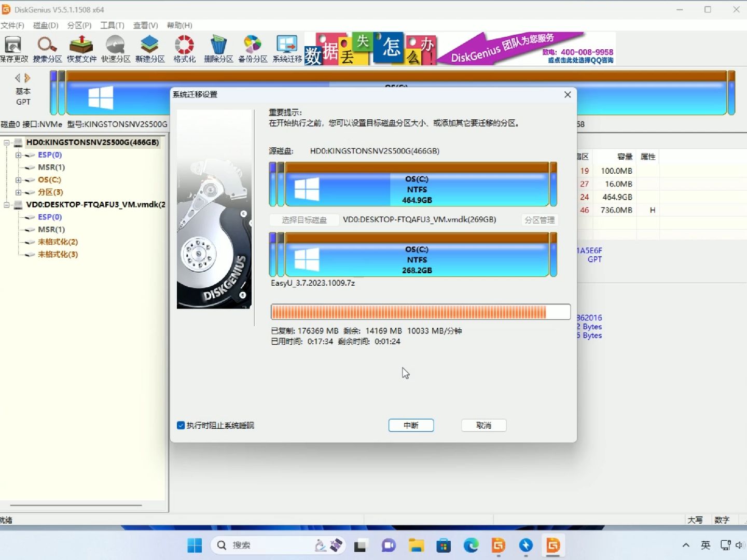Viewport: 747px width, 560px height.
Task: Select 分区(3) in disk tree
Action: 50,192
